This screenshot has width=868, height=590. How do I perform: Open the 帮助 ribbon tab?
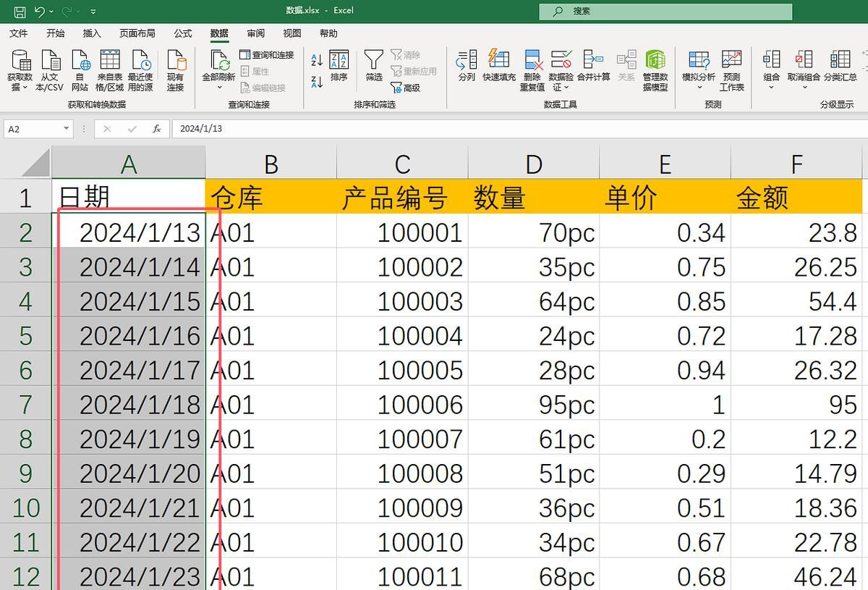(x=328, y=33)
